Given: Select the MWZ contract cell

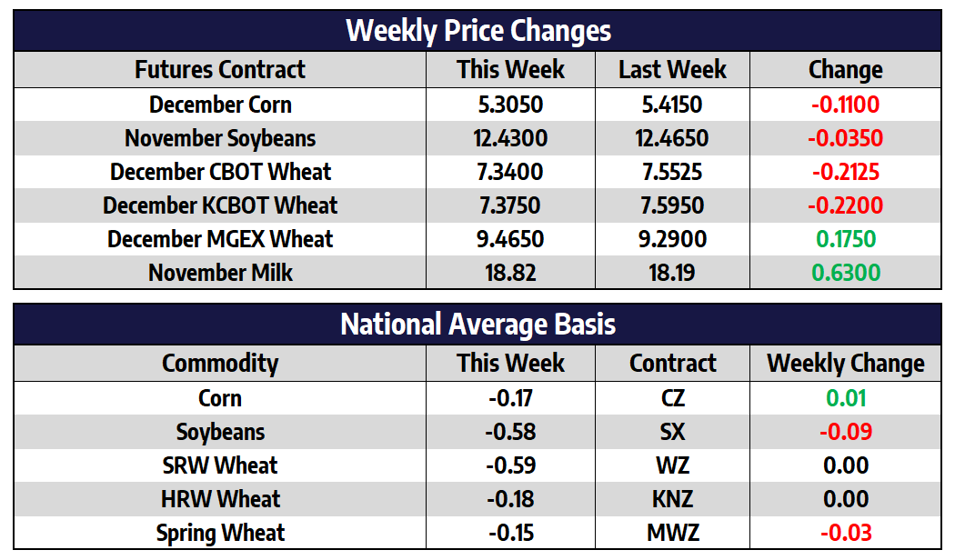Looking at the screenshot, I should tap(672, 533).
